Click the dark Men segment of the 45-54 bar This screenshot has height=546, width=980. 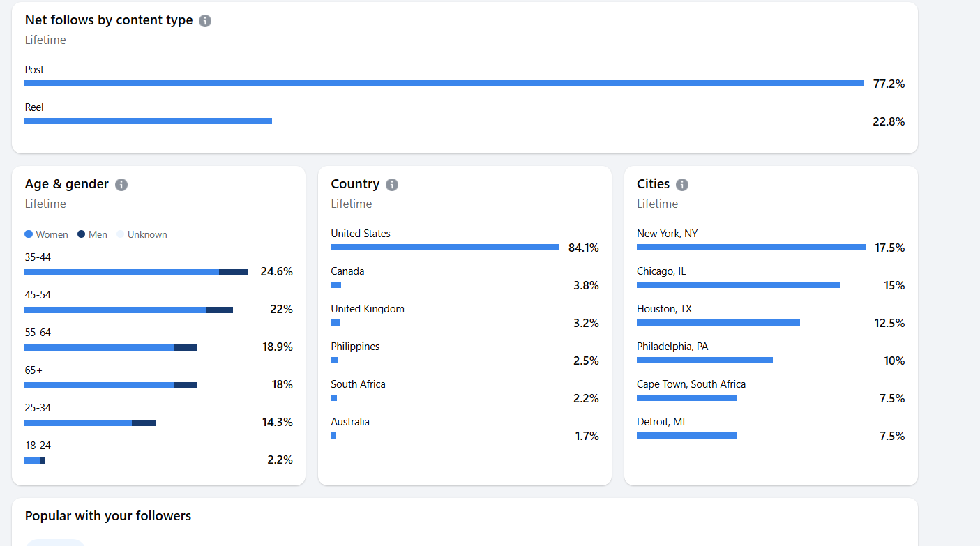[x=219, y=310]
